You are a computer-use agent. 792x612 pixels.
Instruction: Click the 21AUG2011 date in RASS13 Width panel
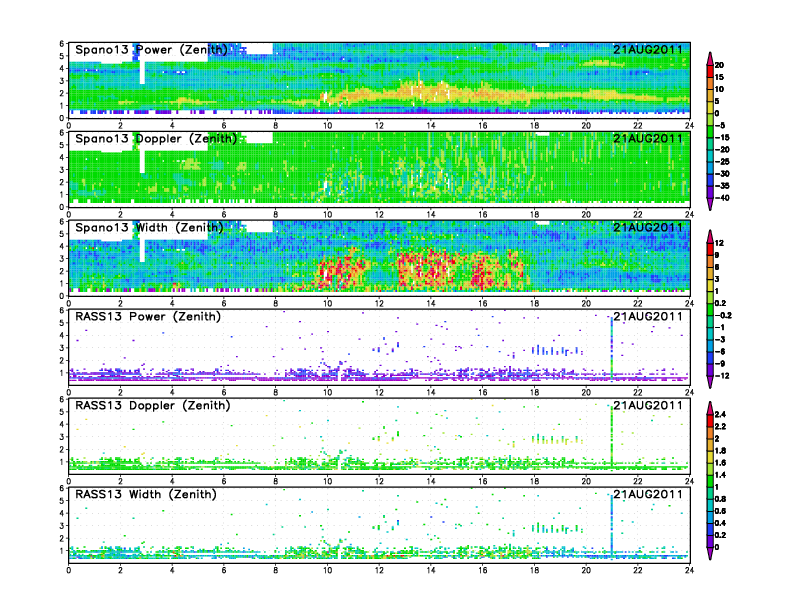point(648,494)
